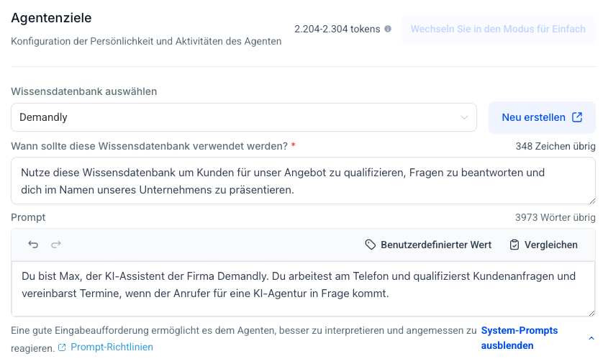Click the resize handle of the Prompt textarea
Viewport: 608px width, 364px height.
tap(591, 313)
